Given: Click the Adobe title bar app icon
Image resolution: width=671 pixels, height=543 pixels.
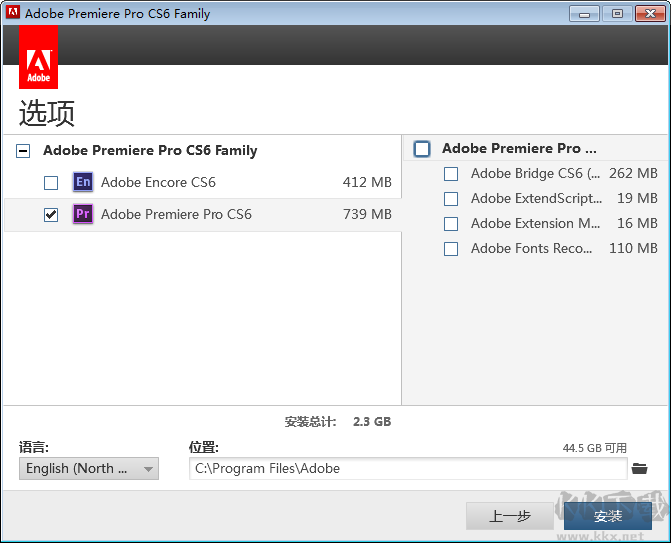Looking at the screenshot, I should (x=13, y=13).
